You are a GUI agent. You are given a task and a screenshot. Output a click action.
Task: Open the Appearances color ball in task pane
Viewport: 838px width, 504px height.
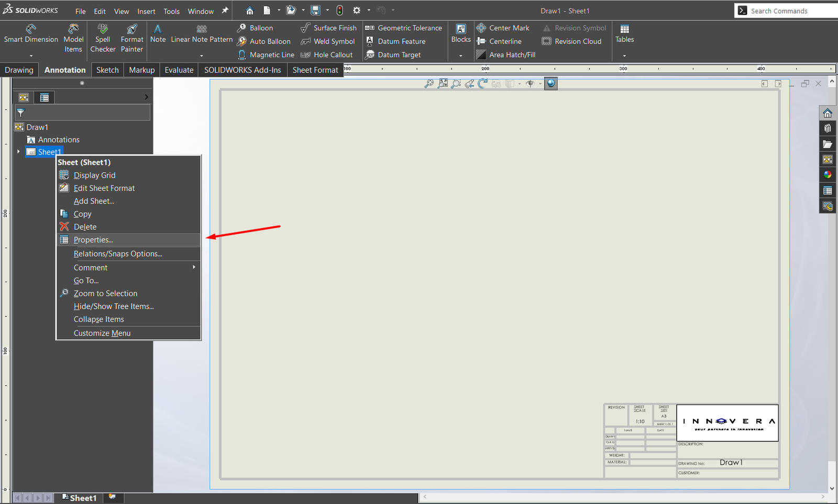coord(828,175)
